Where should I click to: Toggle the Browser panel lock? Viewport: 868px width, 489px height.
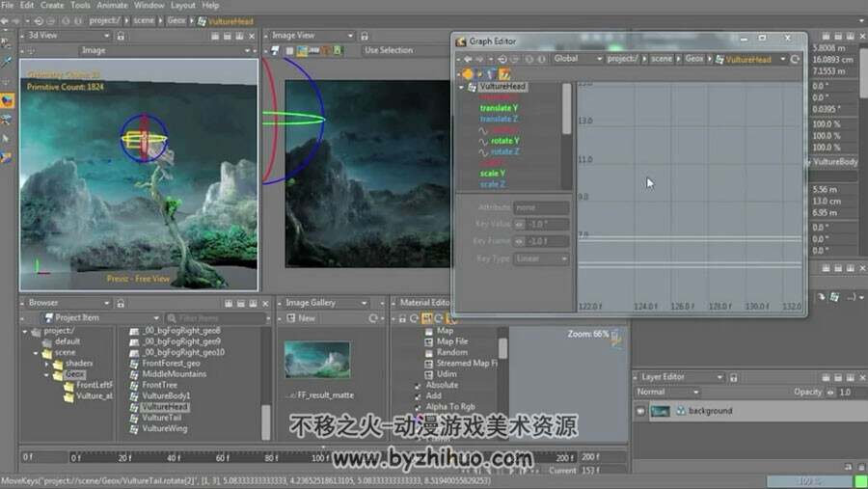121,303
